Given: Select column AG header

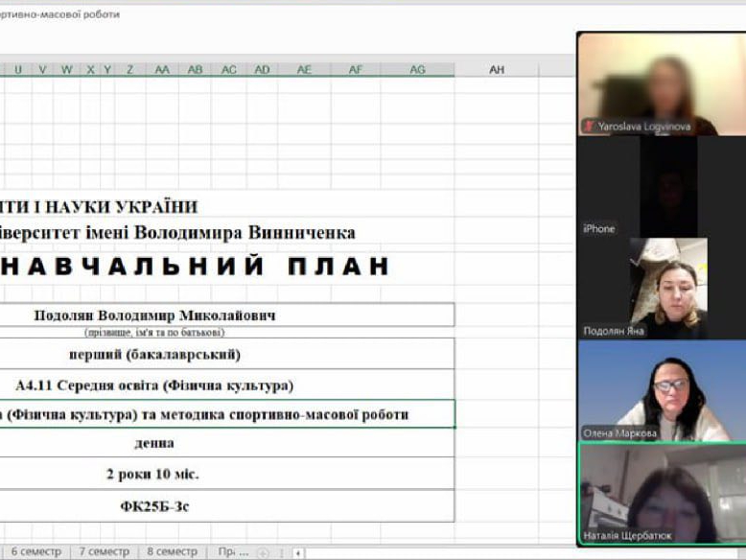Looking at the screenshot, I should [418, 69].
